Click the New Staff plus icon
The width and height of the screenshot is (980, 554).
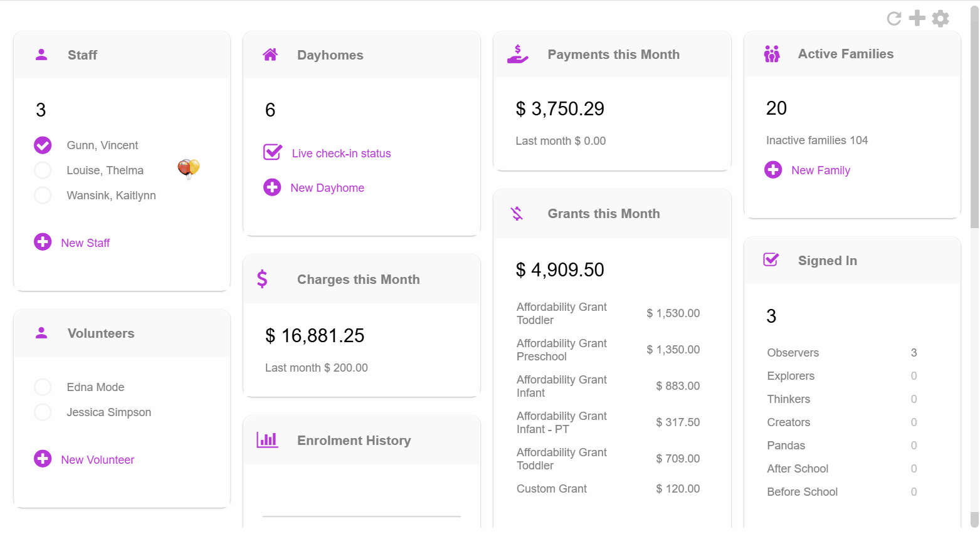coord(43,242)
